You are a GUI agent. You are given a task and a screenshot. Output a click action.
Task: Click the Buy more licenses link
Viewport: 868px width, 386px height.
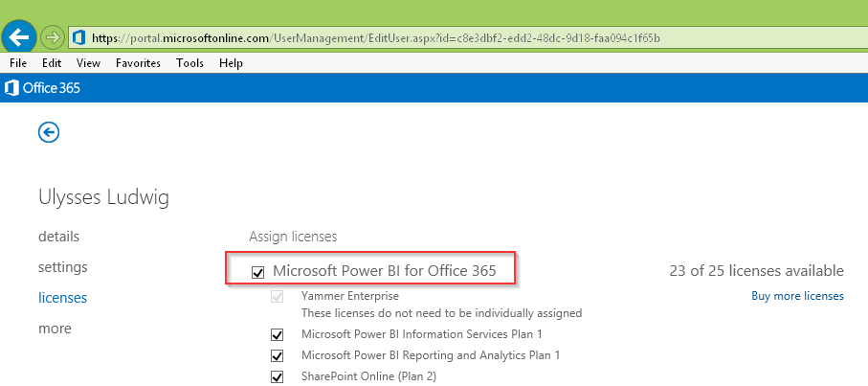pos(797,296)
